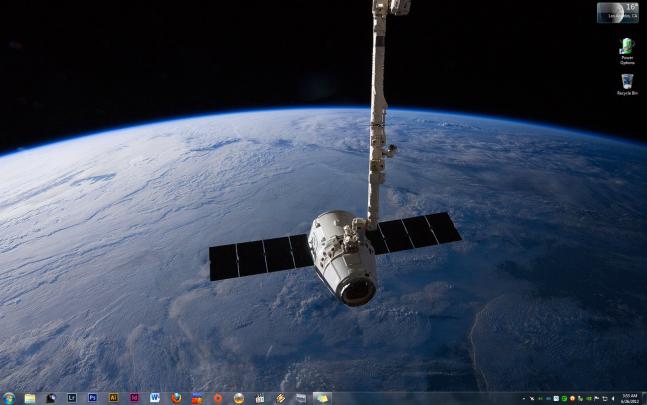Open the network status tray icon
The height and width of the screenshot is (405, 647).
point(605,398)
